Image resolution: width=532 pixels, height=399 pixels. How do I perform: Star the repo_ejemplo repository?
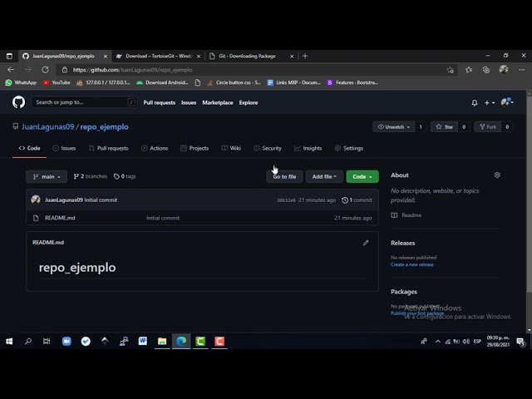pos(445,127)
